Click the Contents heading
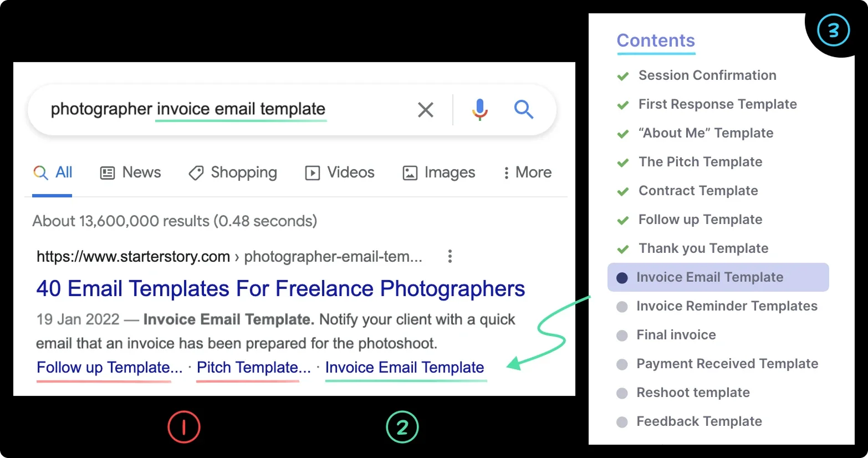The height and width of the screenshot is (458, 868). click(x=656, y=40)
